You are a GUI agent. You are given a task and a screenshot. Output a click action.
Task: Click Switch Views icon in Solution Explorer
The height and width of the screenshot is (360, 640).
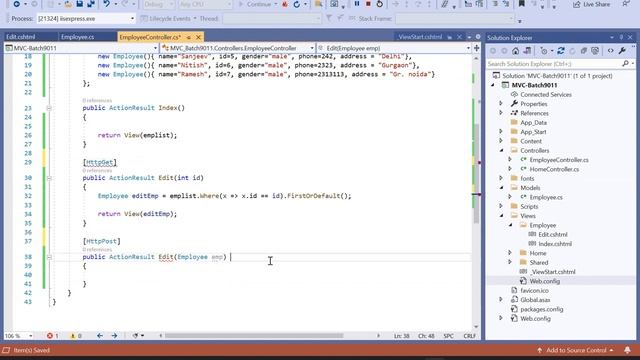[x=527, y=51]
